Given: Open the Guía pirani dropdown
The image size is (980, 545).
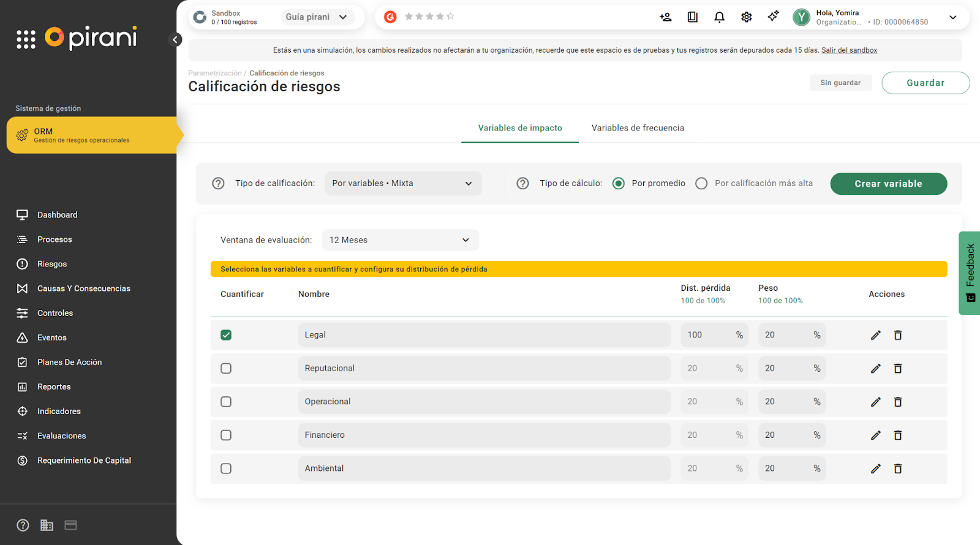Looking at the screenshot, I should pyautogui.click(x=317, y=17).
